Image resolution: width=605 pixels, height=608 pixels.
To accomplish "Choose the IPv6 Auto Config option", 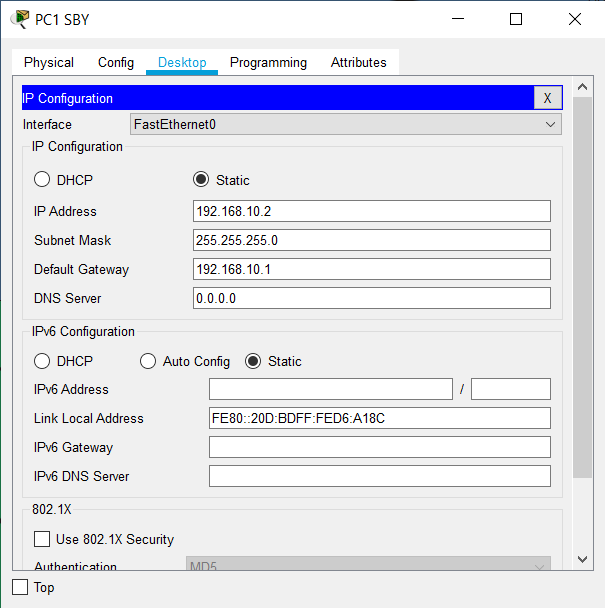I will tap(148, 361).
